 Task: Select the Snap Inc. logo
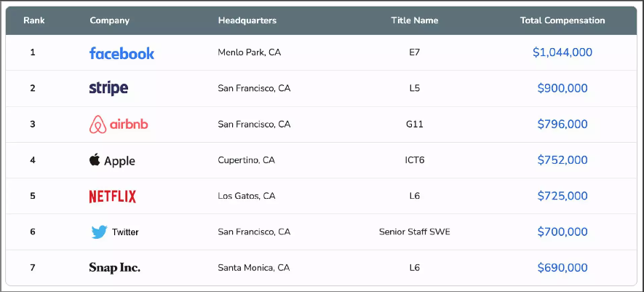point(114,268)
